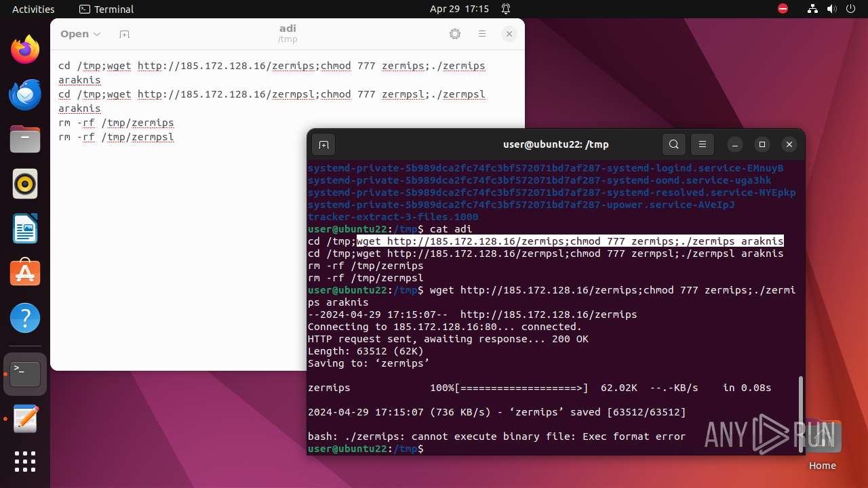
Task: Click 'rm -rf /tmp/zermpsl' line in terminal
Action: coord(366,278)
